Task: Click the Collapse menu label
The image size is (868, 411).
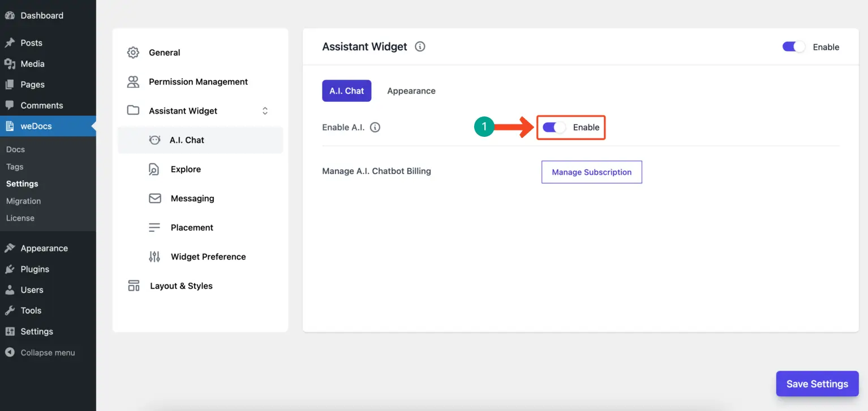Action: (x=48, y=352)
